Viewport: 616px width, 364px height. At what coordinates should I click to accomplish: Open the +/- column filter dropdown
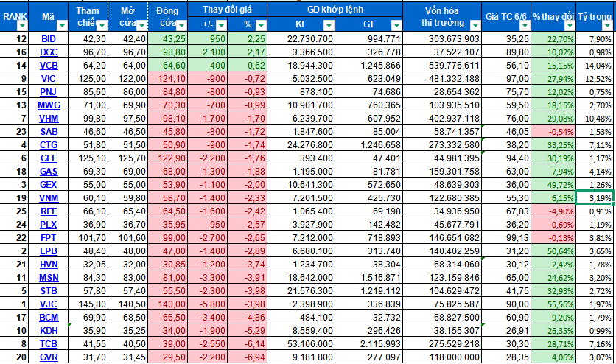pos(222,26)
